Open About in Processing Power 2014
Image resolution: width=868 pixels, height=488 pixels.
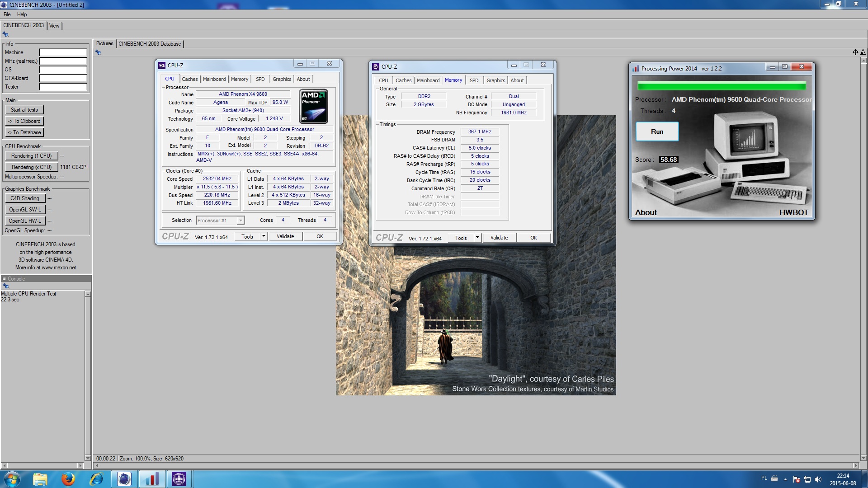[646, 212]
